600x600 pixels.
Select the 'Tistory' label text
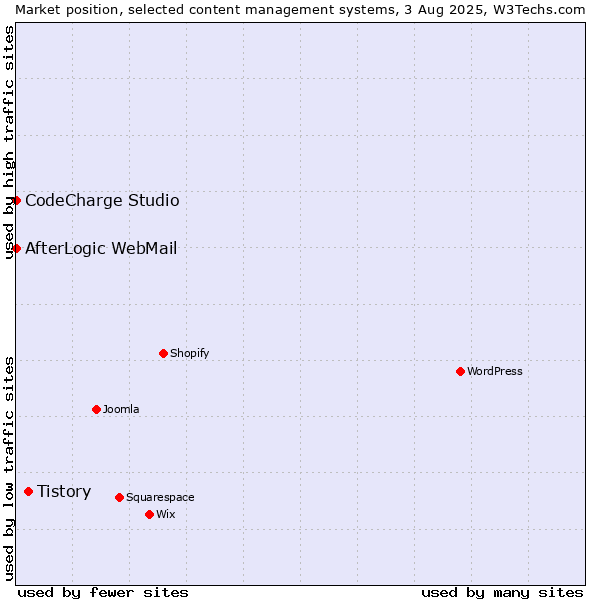[x=64, y=492]
